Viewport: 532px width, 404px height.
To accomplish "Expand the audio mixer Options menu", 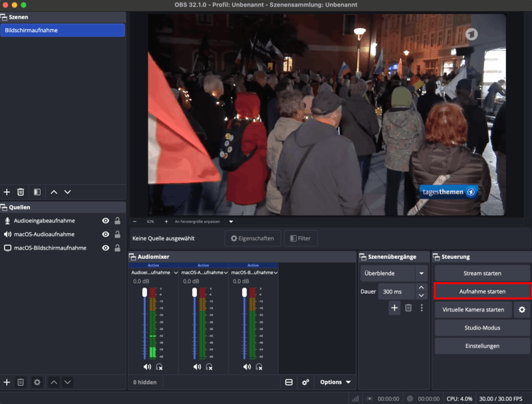I will [x=335, y=382].
